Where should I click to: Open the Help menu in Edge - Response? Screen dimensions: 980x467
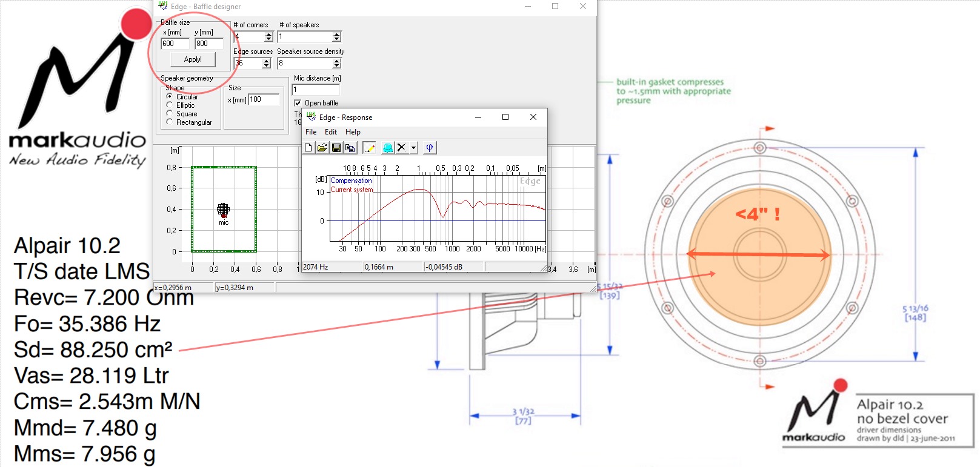[x=353, y=132]
